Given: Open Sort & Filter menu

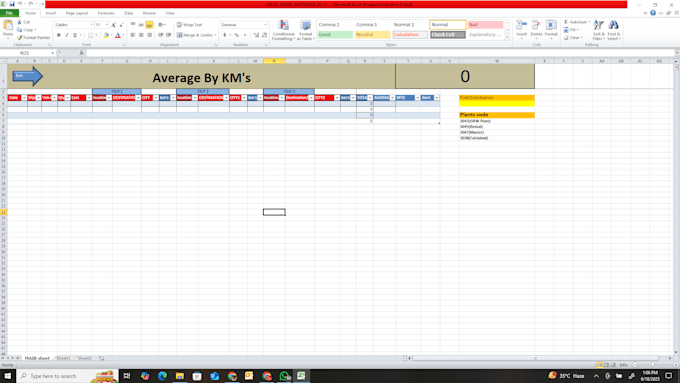Looking at the screenshot, I should (x=598, y=29).
